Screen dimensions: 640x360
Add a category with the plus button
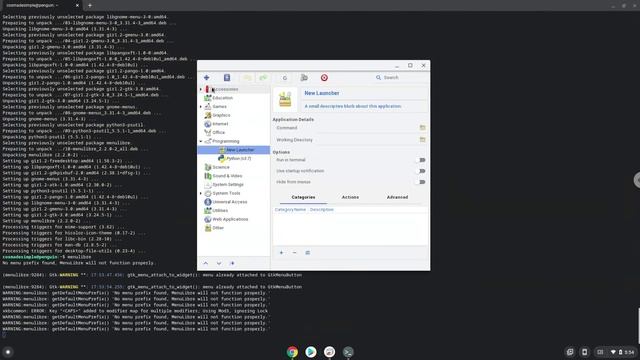pyautogui.click(x=281, y=253)
